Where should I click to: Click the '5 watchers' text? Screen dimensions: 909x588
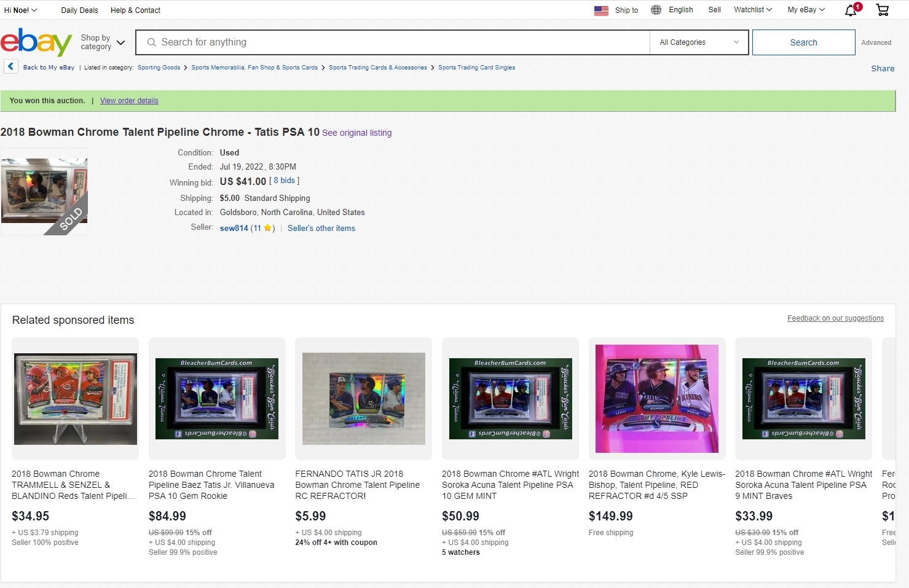coord(461,552)
